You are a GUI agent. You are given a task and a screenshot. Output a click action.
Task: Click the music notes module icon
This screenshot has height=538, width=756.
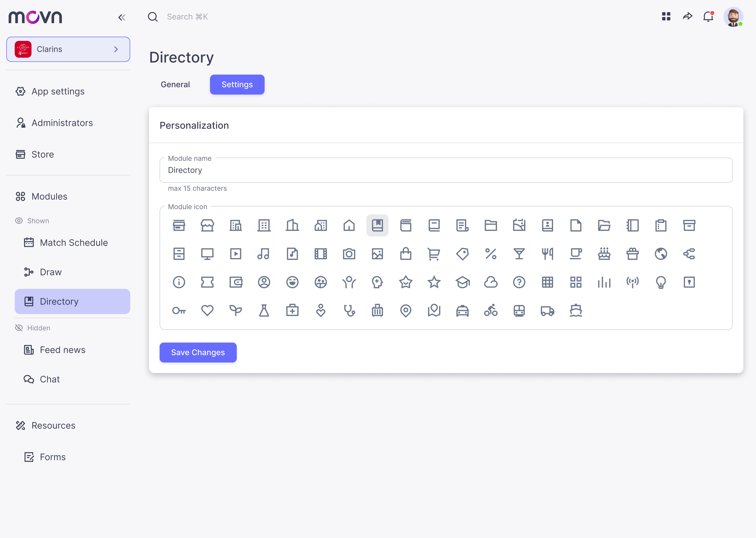264,254
